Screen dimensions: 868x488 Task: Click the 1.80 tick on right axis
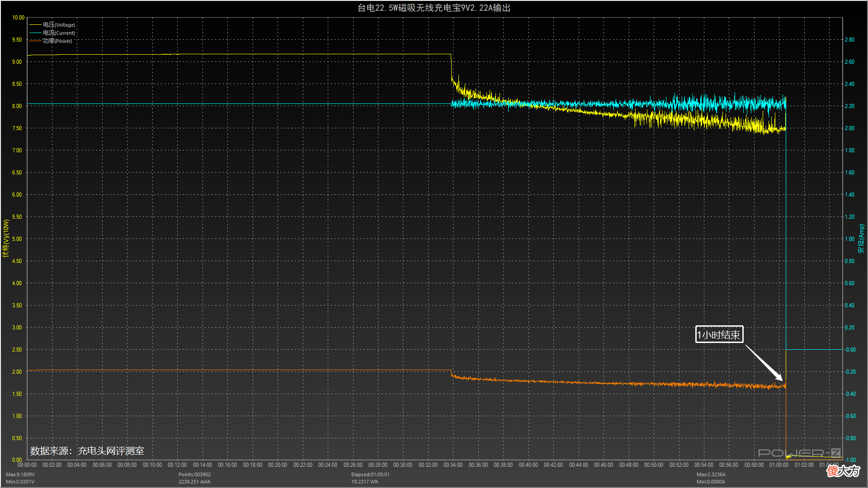point(850,150)
